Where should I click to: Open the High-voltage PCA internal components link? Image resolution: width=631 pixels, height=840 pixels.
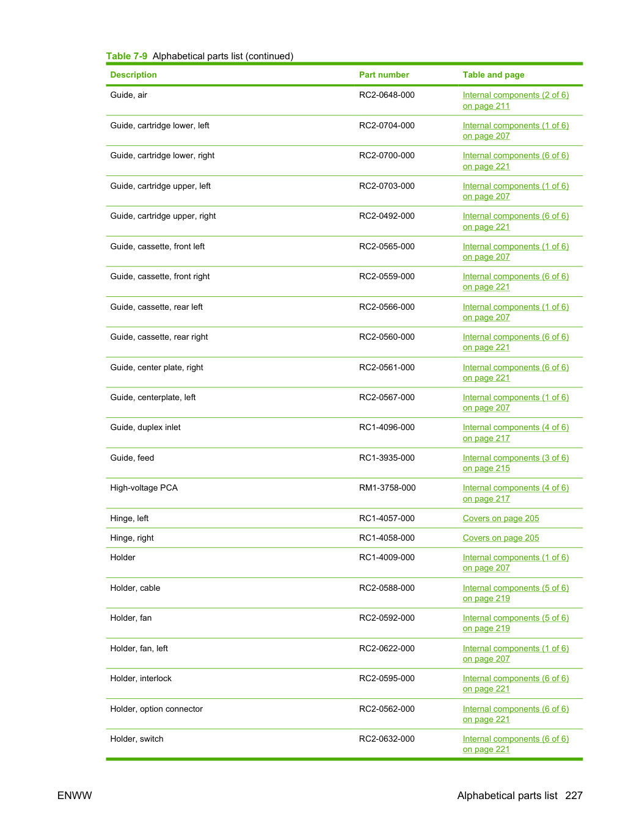click(516, 493)
